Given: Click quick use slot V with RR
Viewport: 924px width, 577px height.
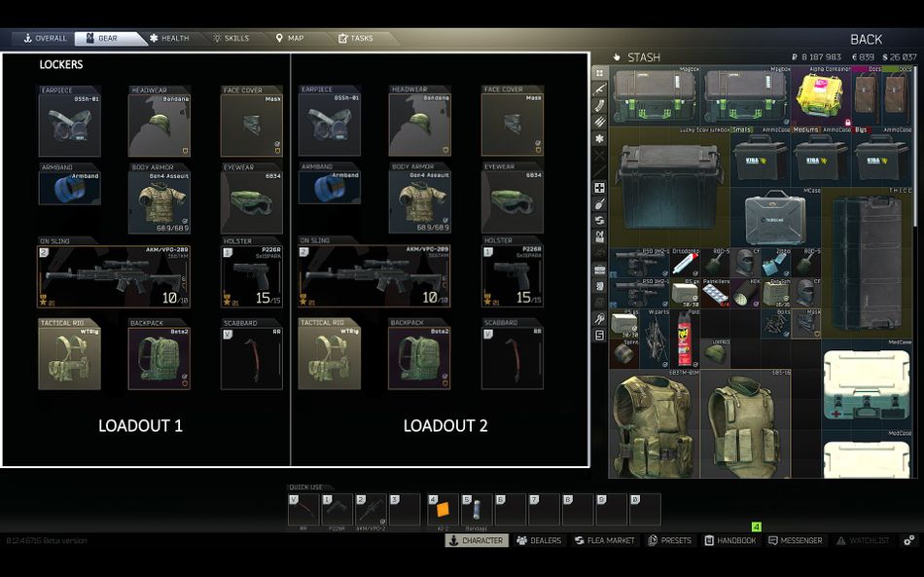Looking at the screenshot, I should (x=303, y=510).
